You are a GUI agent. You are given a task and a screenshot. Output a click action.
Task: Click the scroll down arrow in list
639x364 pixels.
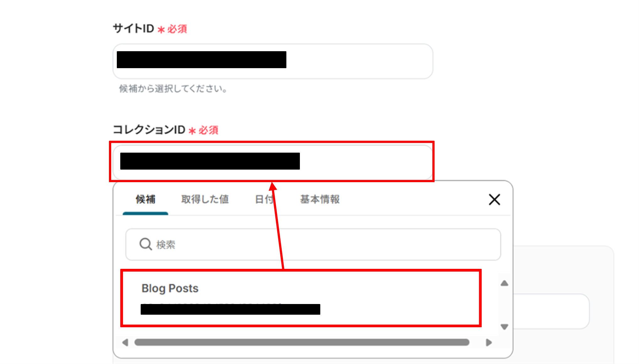(x=504, y=327)
